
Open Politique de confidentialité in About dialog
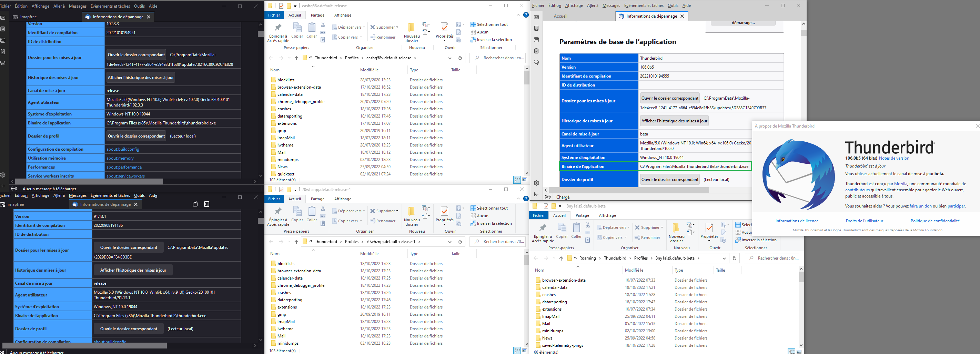[x=935, y=221]
